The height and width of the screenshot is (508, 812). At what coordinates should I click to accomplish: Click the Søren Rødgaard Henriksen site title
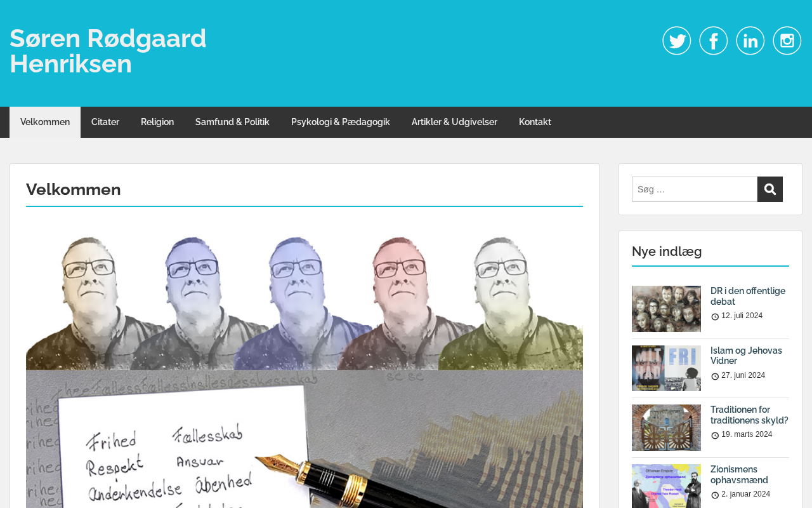(108, 51)
